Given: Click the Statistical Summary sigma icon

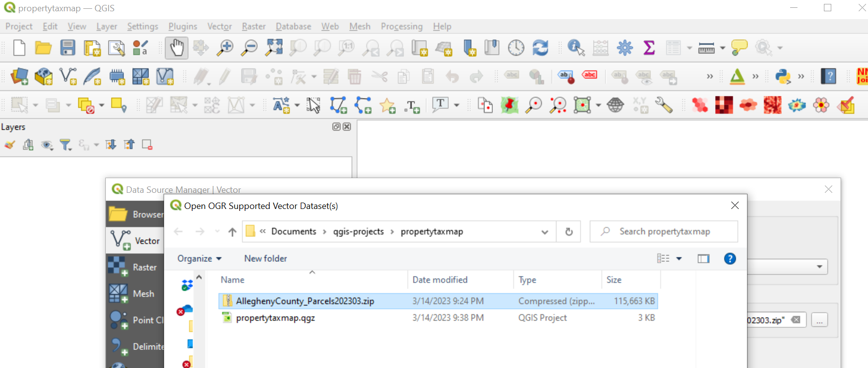Looking at the screenshot, I should [x=649, y=47].
